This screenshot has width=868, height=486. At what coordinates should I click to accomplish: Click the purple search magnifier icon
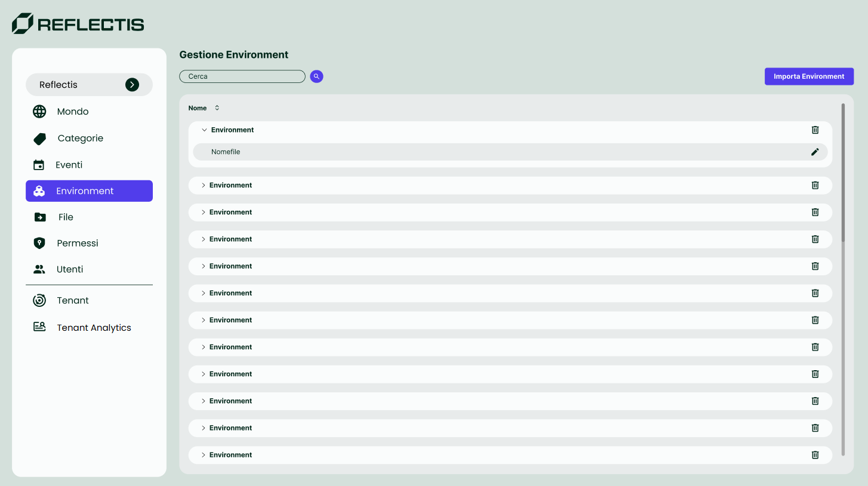point(316,76)
